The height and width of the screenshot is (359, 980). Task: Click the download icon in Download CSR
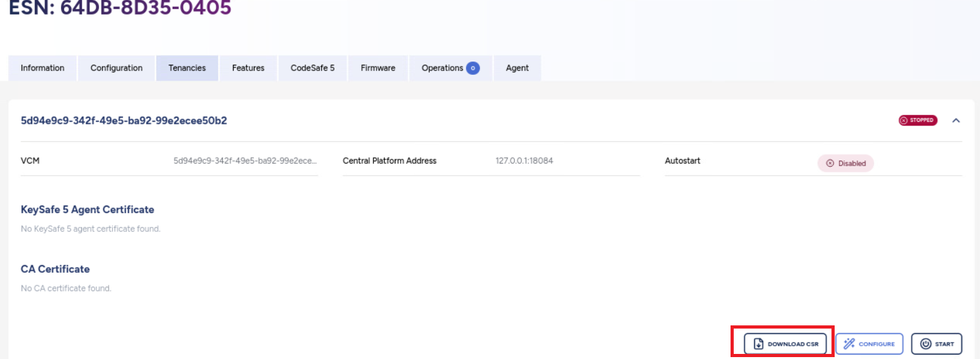(x=758, y=344)
